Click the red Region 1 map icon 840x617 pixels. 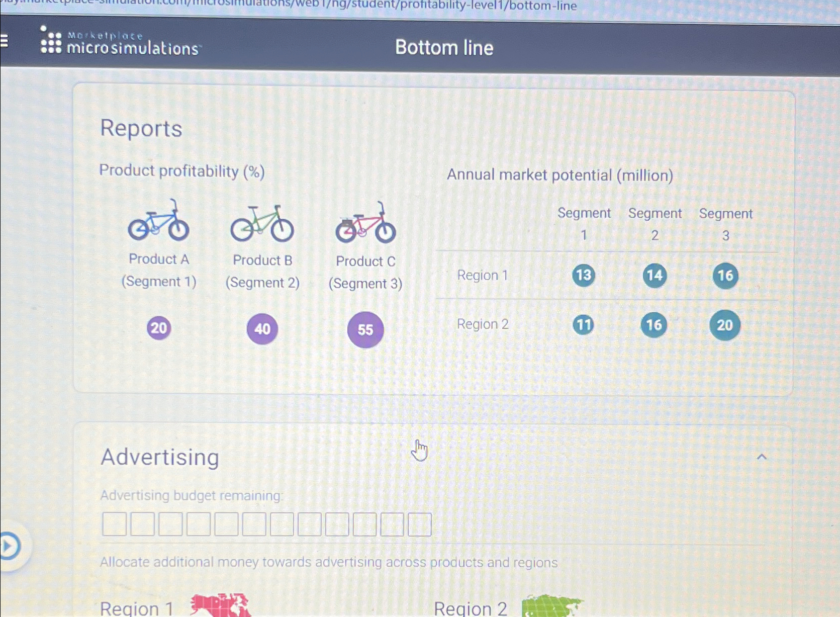click(x=221, y=606)
